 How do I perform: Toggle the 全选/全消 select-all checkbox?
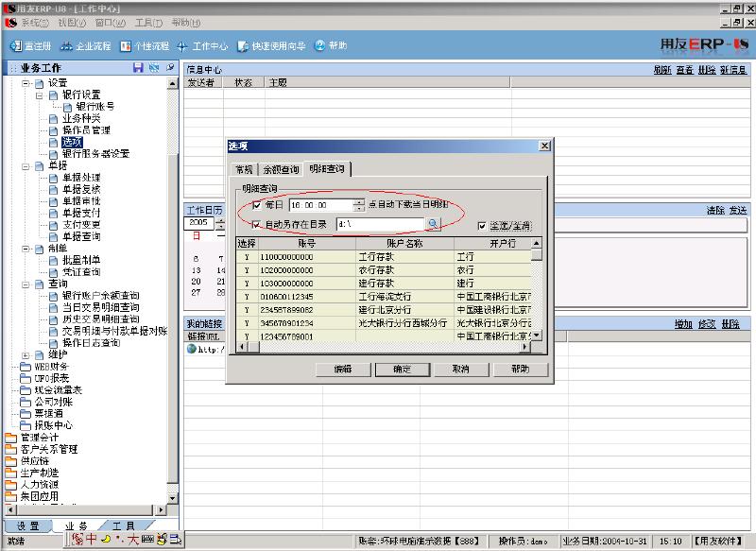click(x=482, y=226)
